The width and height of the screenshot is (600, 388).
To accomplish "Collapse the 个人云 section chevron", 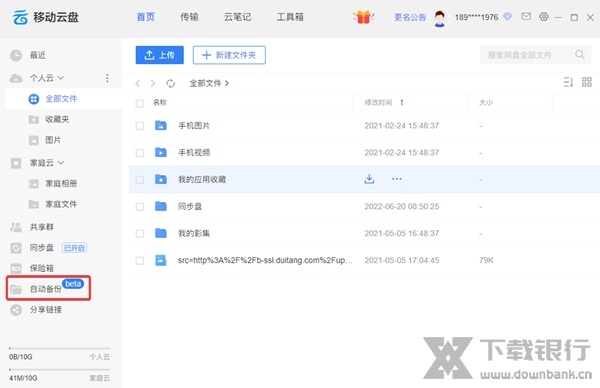I will (60, 78).
